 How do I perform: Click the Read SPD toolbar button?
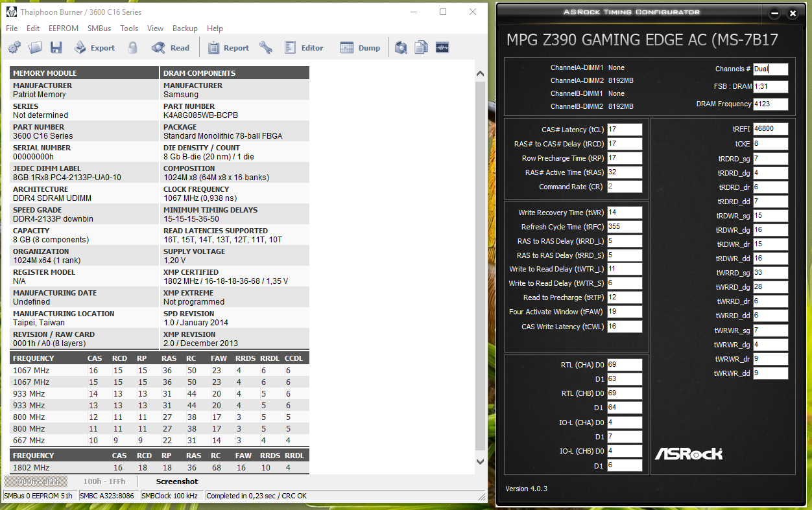[x=171, y=47]
